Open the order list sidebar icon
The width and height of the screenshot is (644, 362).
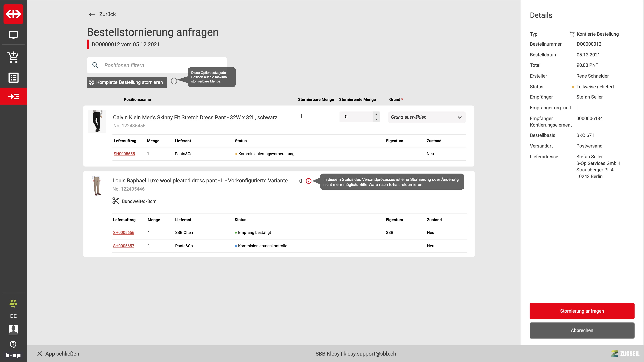13,78
